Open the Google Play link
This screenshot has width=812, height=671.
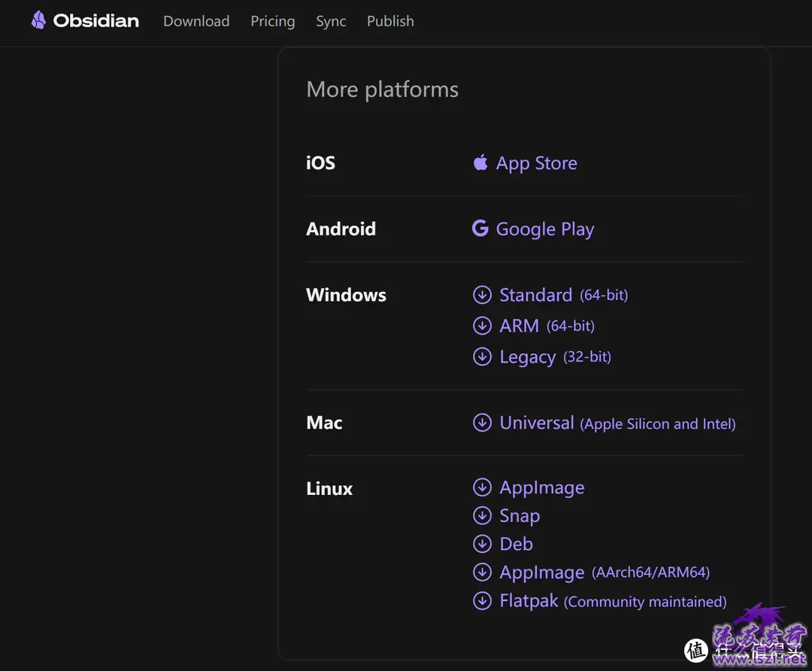click(545, 229)
